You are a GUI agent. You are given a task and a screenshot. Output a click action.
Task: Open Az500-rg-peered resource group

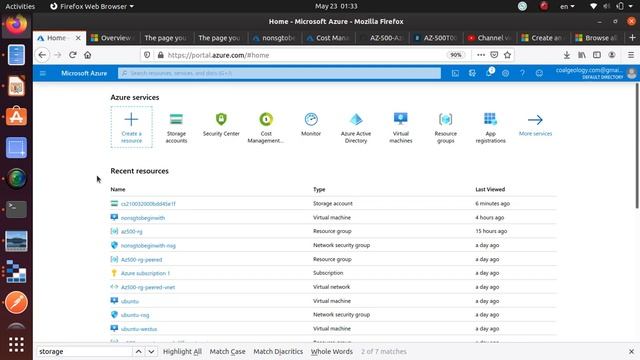click(x=141, y=260)
